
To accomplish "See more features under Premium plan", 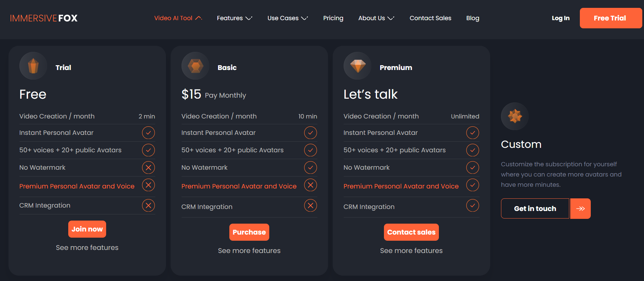I will tap(411, 251).
